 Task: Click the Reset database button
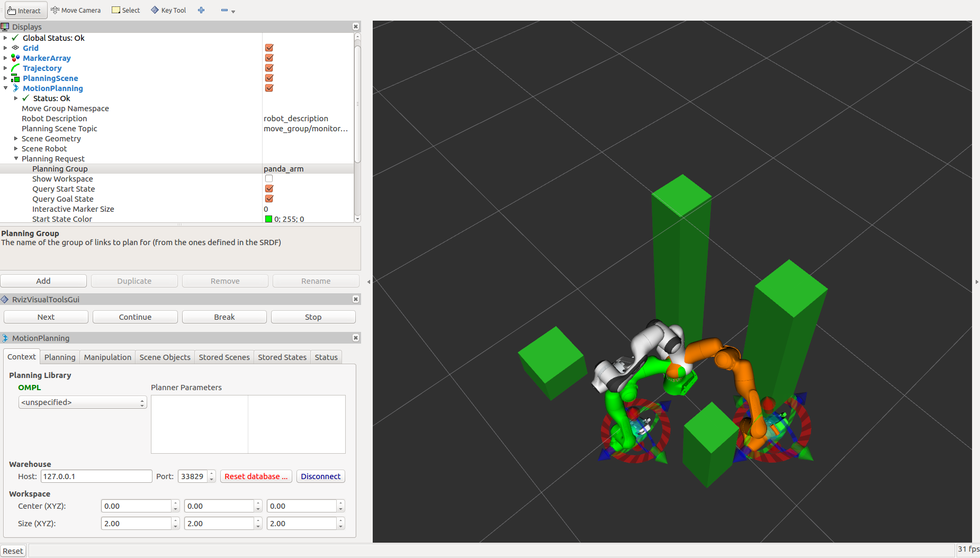(x=256, y=476)
